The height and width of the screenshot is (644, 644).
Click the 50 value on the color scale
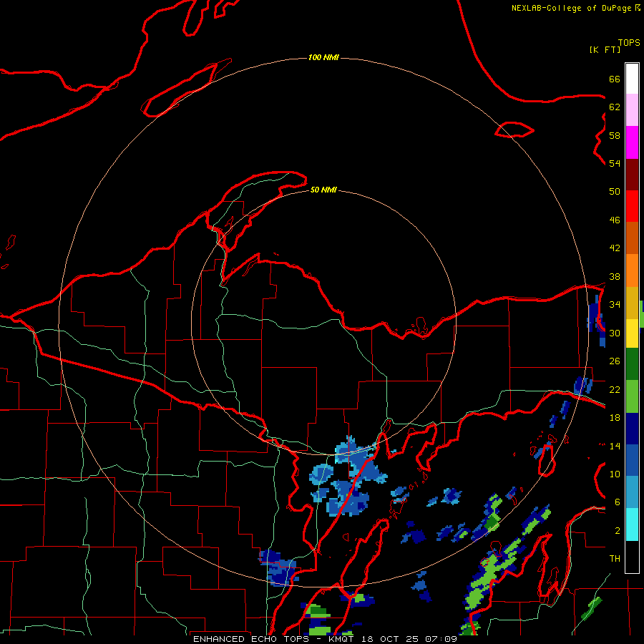[615, 192]
